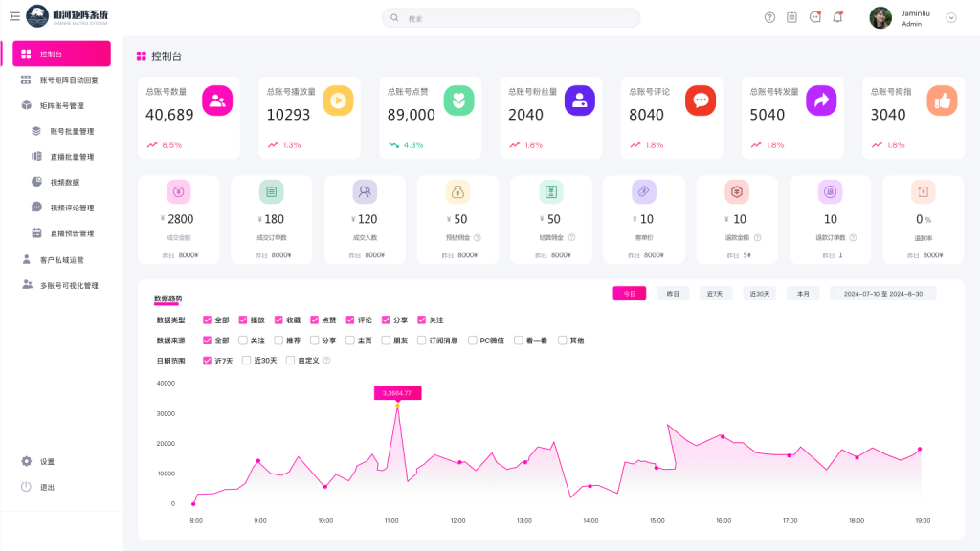This screenshot has height=551, width=980.
Task: Click the 总账号评论 speech bubble icon
Action: pos(701,100)
